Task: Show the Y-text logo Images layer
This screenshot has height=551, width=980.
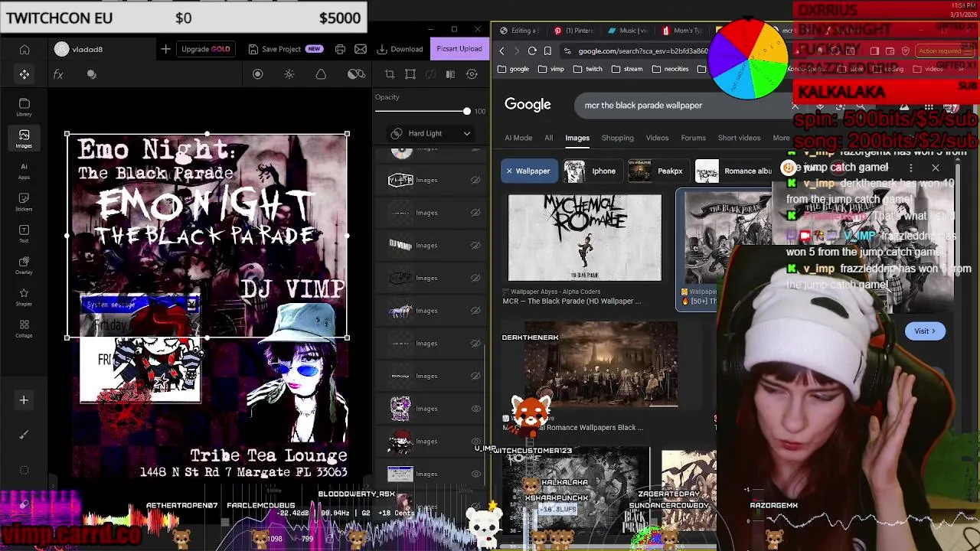Action: tap(475, 181)
